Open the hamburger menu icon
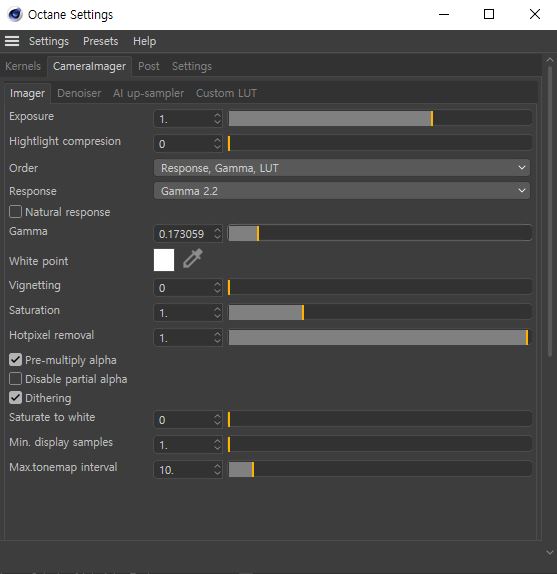 [x=12, y=41]
